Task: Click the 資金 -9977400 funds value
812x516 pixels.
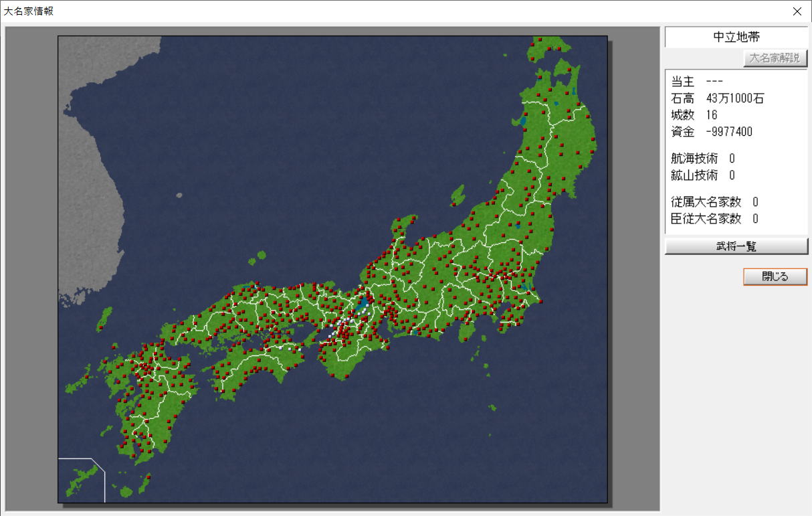Action: click(x=728, y=132)
